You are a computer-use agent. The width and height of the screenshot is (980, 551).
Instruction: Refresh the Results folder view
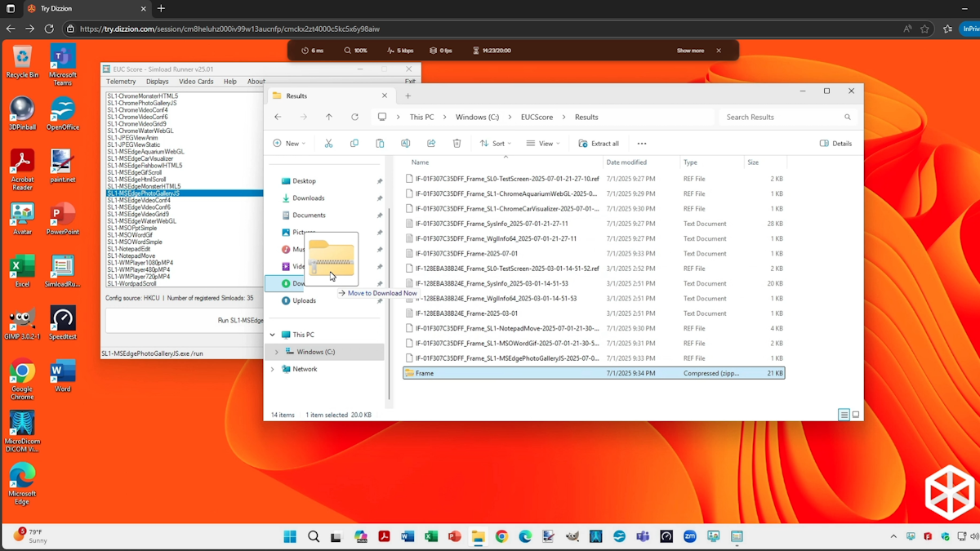(x=354, y=118)
